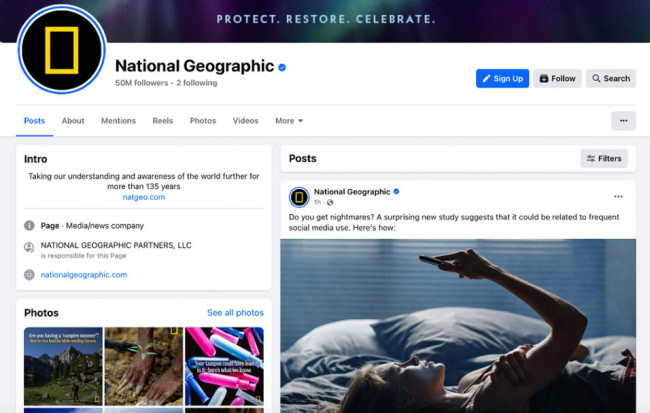Open the natgeo.com link in Intro
This screenshot has height=413, width=650.
pyautogui.click(x=144, y=197)
